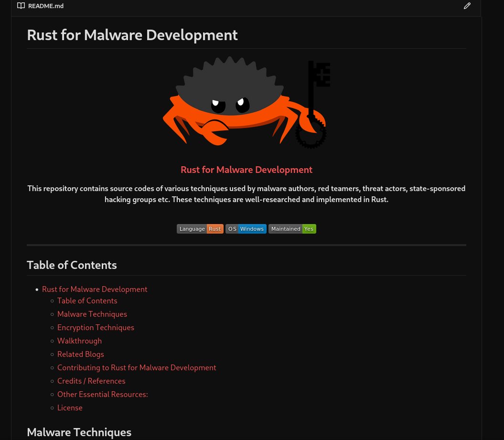The height and width of the screenshot is (440, 504).
Task: Click the angry Rust crab logo image
Action: click(x=246, y=102)
